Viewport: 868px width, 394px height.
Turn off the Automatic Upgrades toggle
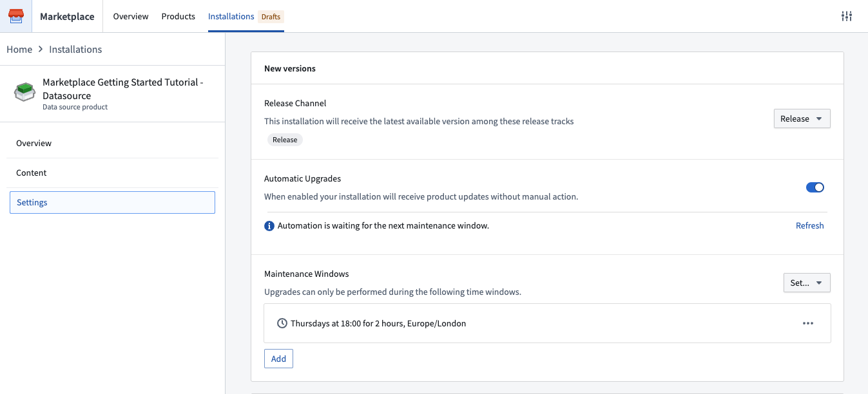(815, 187)
